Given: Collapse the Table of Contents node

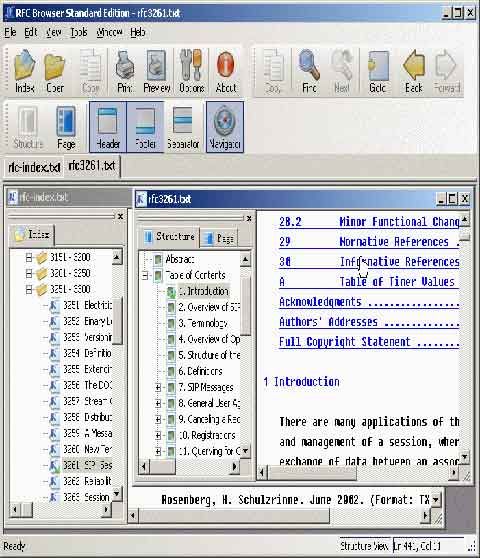Looking at the screenshot, I should pos(145,275).
